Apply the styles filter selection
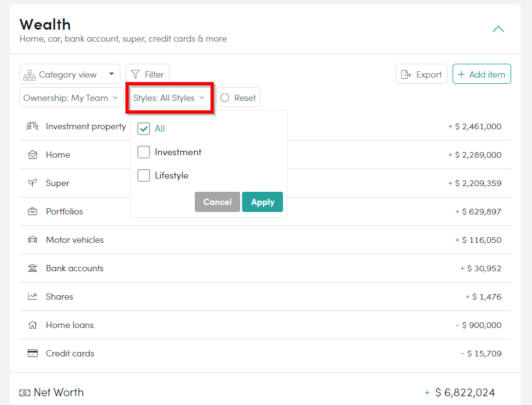 point(262,202)
